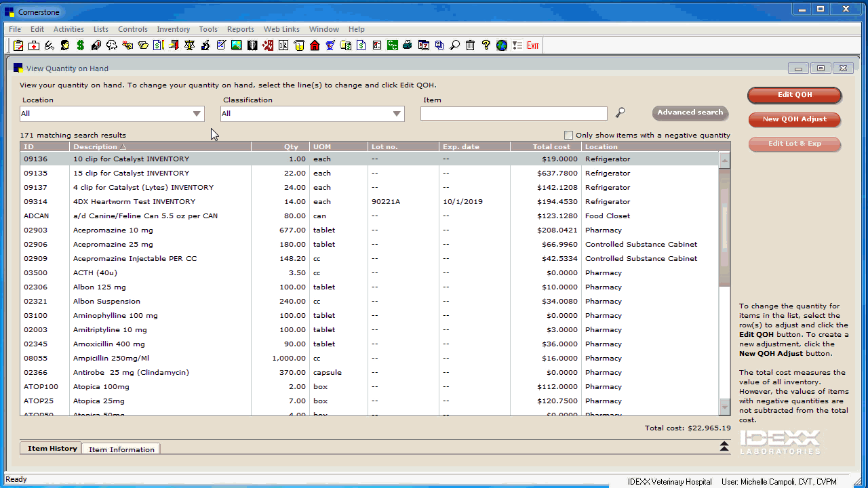The height and width of the screenshot is (488, 868).
Task: Click the search magnifier beside the Item field
Action: (620, 113)
